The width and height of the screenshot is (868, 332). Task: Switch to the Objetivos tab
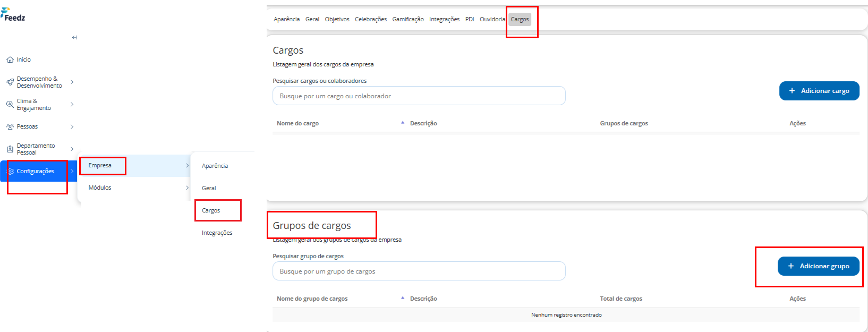(x=337, y=19)
